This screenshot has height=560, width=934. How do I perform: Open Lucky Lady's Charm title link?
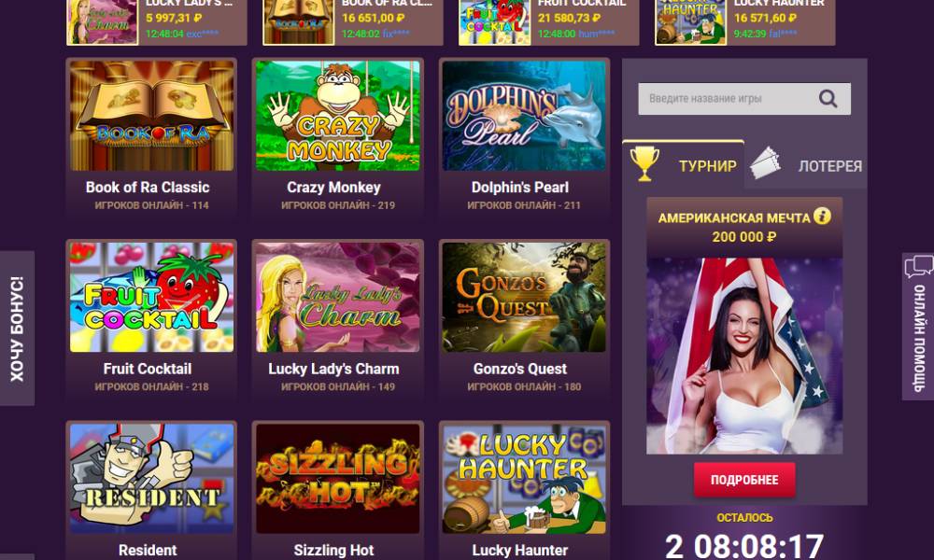point(333,369)
